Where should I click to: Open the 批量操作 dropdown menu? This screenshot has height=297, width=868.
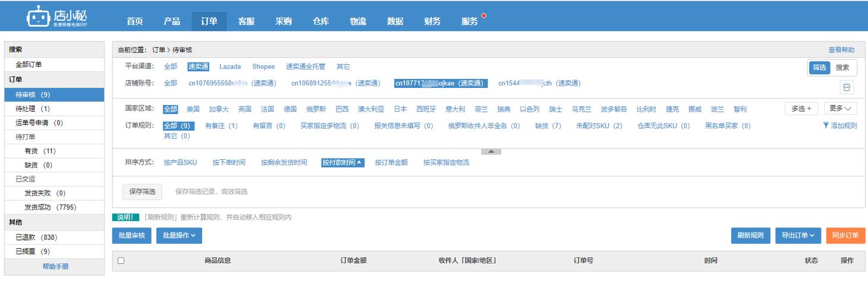(179, 235)
